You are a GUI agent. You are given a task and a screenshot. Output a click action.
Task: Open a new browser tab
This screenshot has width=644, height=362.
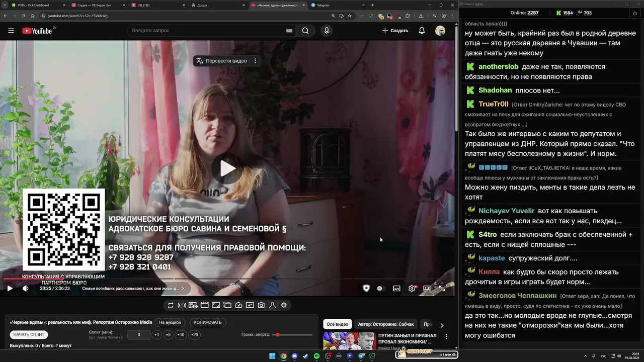372,5
